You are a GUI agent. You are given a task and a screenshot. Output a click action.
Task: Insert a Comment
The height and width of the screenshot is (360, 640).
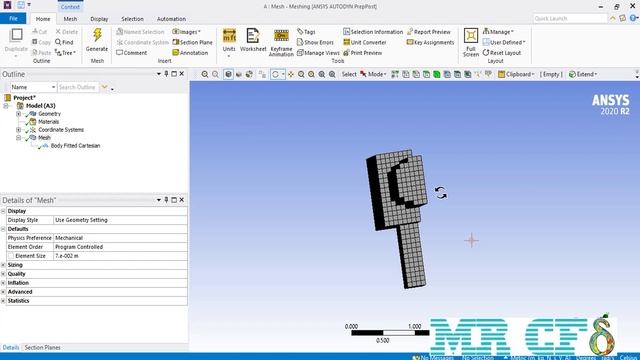pos(131,53)
